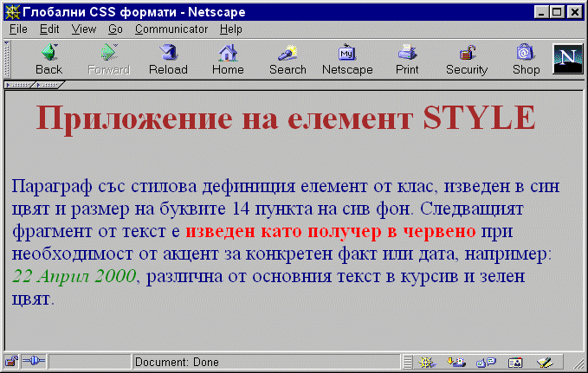Minimize the Netscape window

[540, 12]
